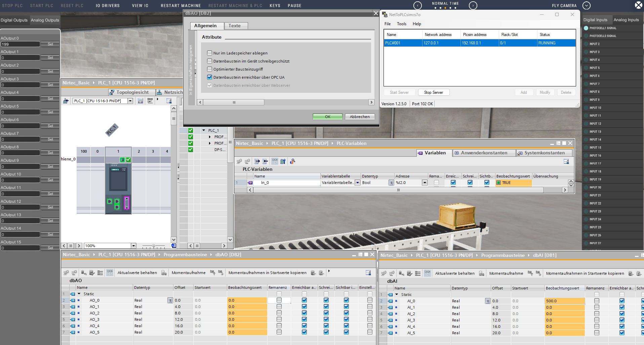Click the AOutput 0 value field

[x=20, y=44]
